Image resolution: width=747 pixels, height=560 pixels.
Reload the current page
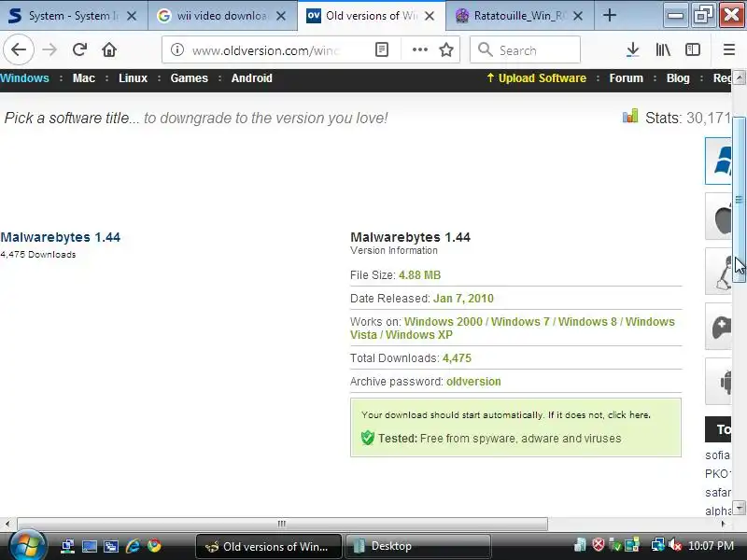pos(79,49)
